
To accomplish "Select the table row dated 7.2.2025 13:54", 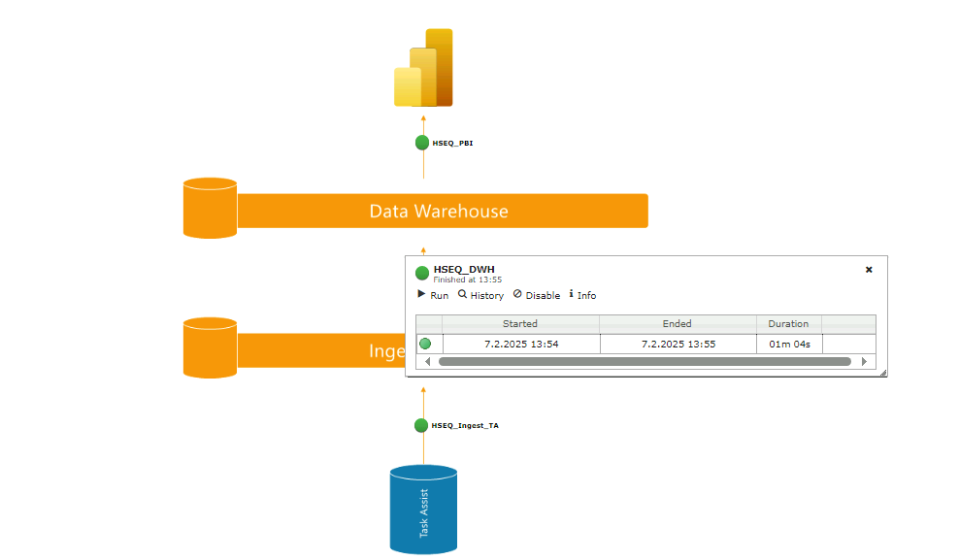I will point(520,343).
